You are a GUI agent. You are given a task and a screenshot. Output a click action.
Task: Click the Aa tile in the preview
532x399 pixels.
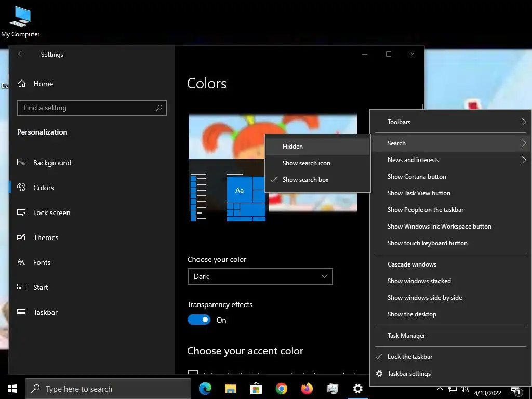click(240, 190)
